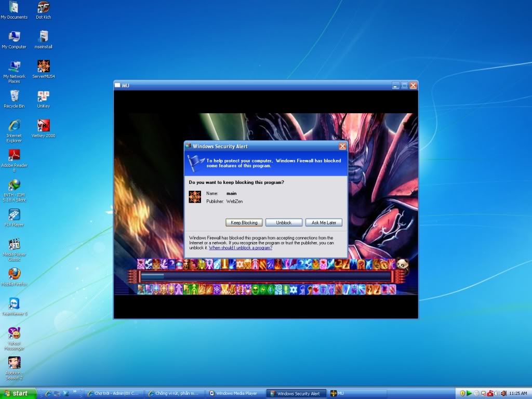The width and height of the screenshot is (532, 399).
Task: Switch to 'Chống vi rút, phần m...' taskbar window
Action: pyautogui.click(x=175, y=394)
